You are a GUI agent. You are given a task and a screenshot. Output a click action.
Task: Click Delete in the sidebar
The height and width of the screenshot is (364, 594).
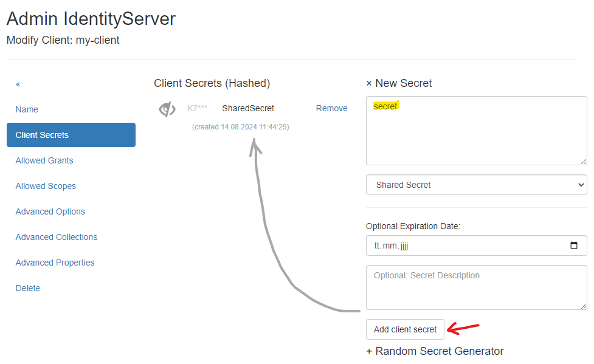[28, 288]
